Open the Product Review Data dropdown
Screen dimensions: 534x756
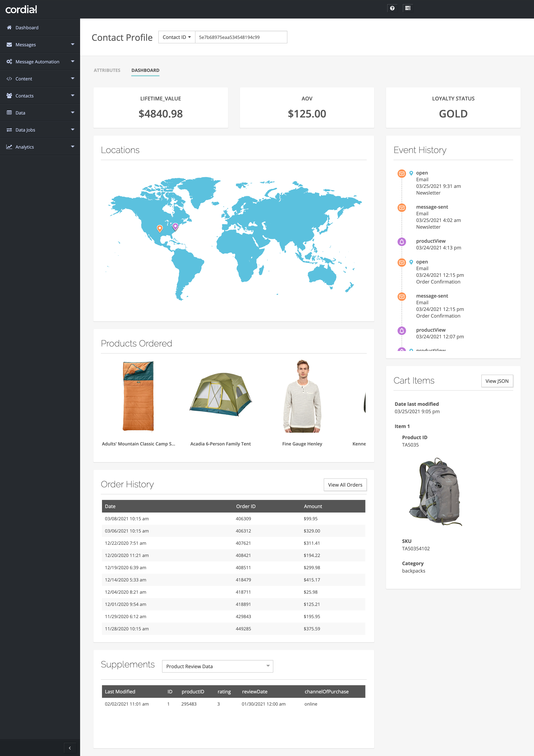(x=217, y=666)
